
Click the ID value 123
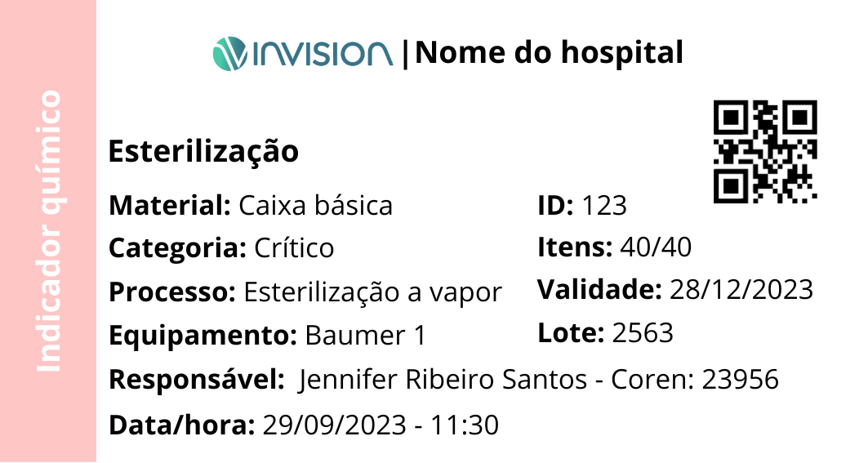tap(604, 205)
